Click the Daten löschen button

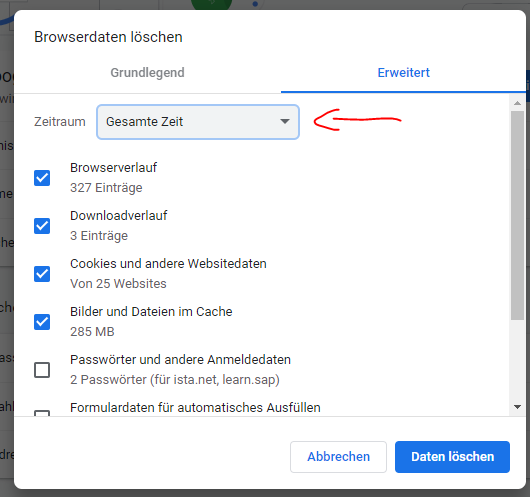click(452, 457)
